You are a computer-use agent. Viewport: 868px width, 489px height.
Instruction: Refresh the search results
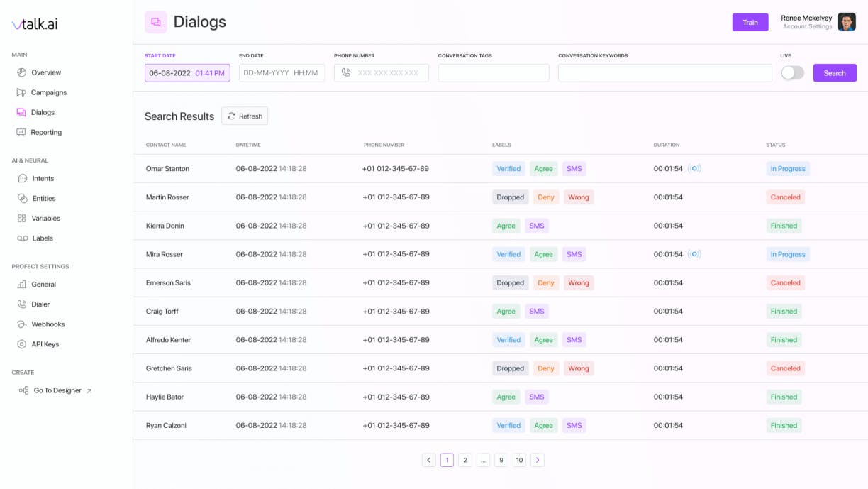pyautogui.click(x=245, y=116)
